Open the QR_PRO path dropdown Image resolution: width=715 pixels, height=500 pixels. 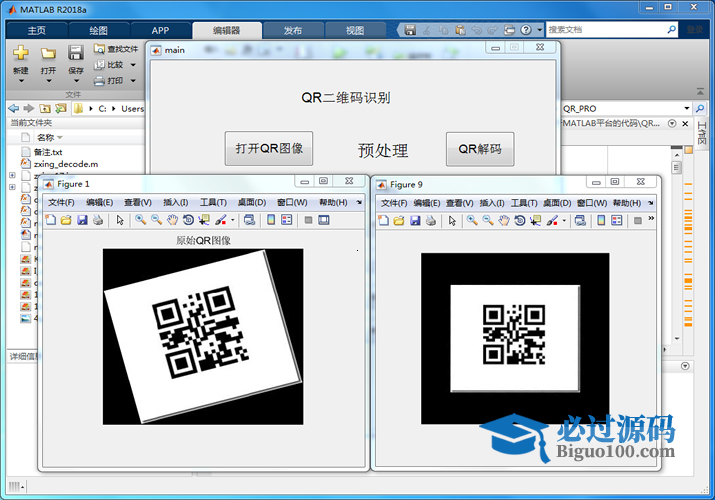tap(687, 108)
